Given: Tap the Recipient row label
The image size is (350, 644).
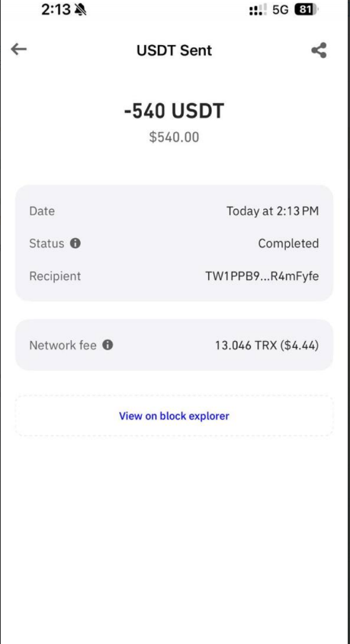Looking at the screenshot, I should click(x=55, y=276).
